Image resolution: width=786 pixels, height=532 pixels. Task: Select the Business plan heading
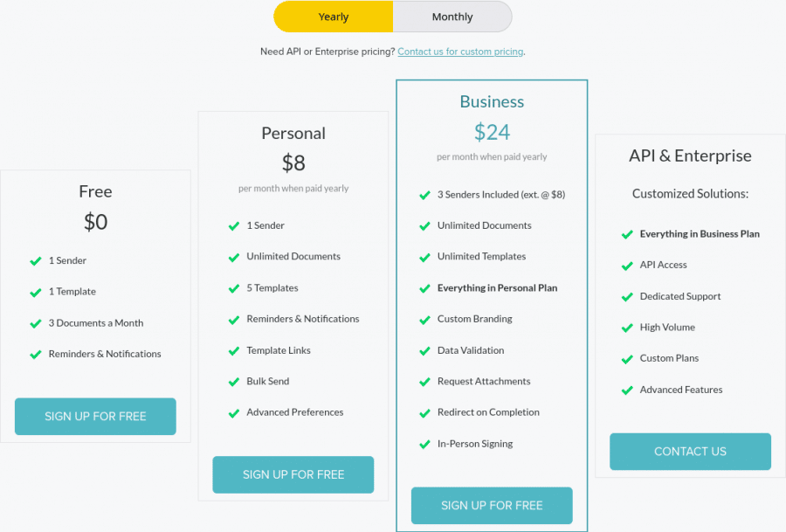point(492,102)
